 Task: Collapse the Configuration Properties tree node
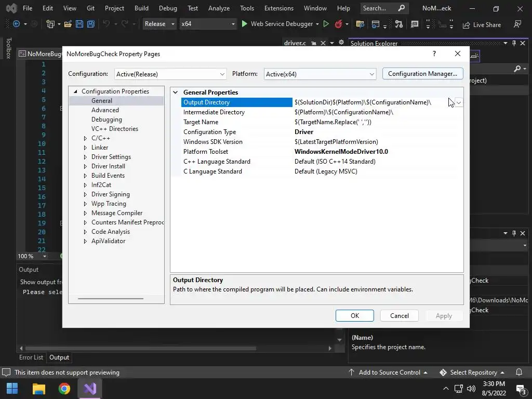[75, 91]
